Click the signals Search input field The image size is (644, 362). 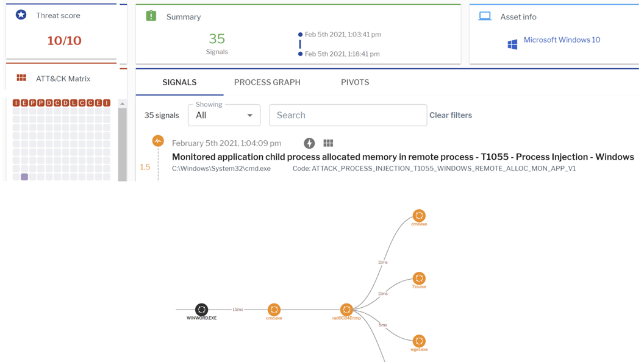pyautogui.click(x=348, y=115)
